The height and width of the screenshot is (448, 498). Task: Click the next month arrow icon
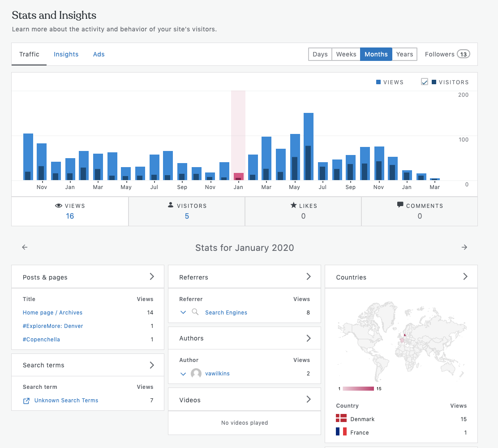(x=464, y=247)
